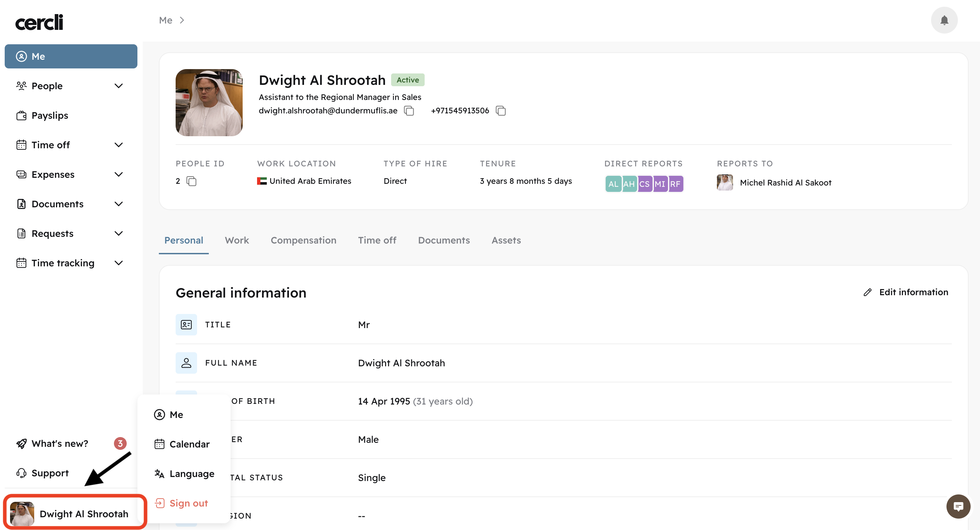Click the marital status value Single

(x=372, y=478)
